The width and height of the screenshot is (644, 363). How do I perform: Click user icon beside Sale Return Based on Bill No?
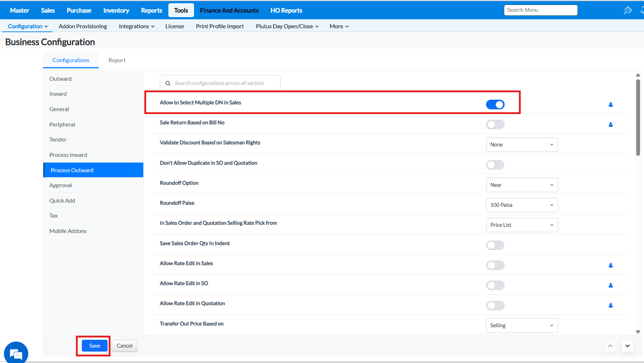[610, 125]
